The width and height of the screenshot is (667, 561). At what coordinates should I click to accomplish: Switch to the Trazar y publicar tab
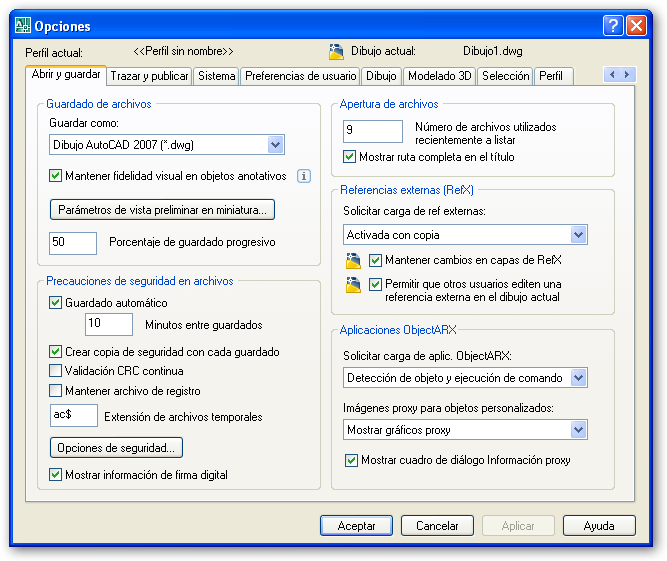tap(149, 76)
